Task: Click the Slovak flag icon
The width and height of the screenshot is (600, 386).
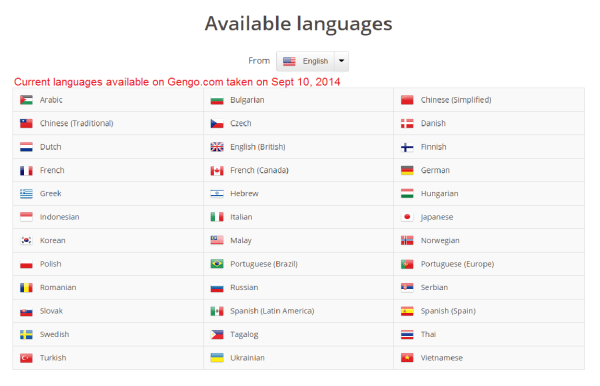Action: pos(26,311)
